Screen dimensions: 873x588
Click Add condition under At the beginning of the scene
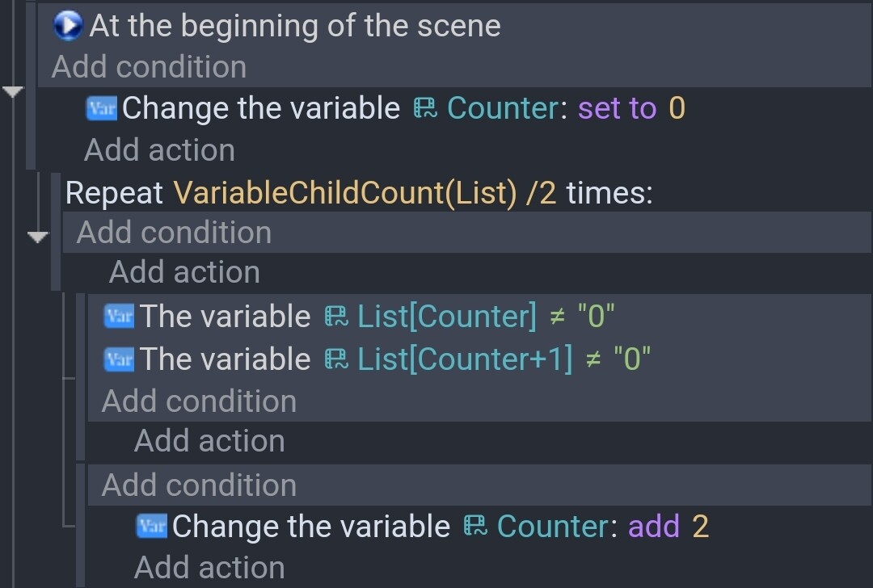(150, 67)
